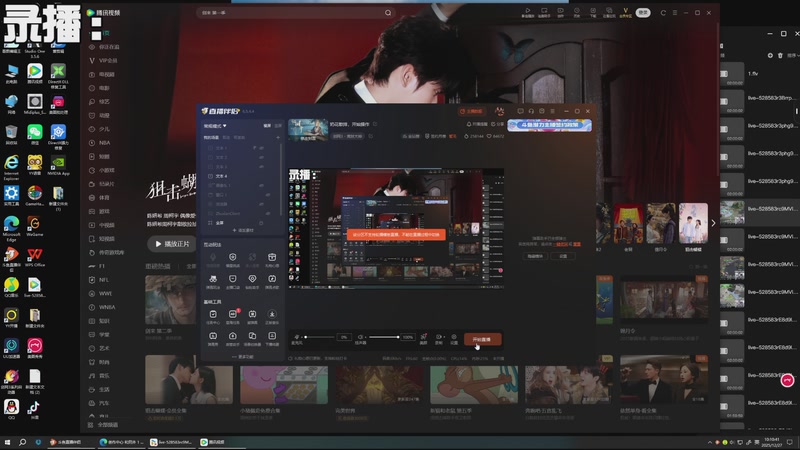Open the gift box icon in 互动玩法 panel
Viewport: 800px width, 450px height.
pyautogui.click(x=272, y=257)
